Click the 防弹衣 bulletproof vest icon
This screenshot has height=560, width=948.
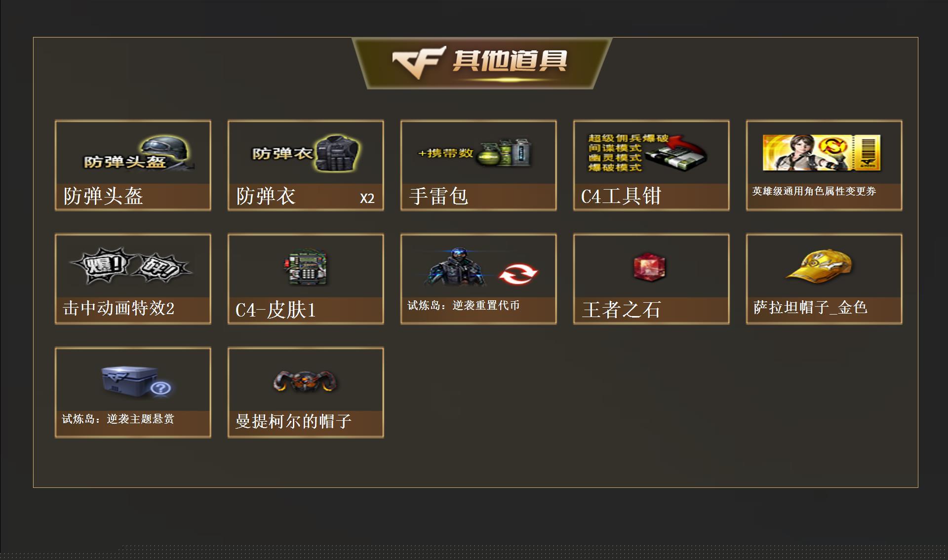306,153
